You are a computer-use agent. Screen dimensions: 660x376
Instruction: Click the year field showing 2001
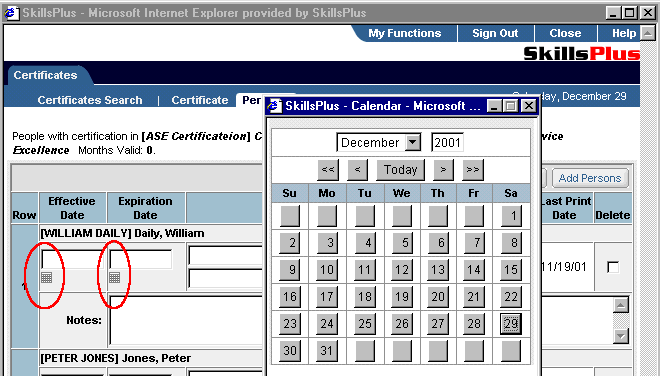[447, 143]
